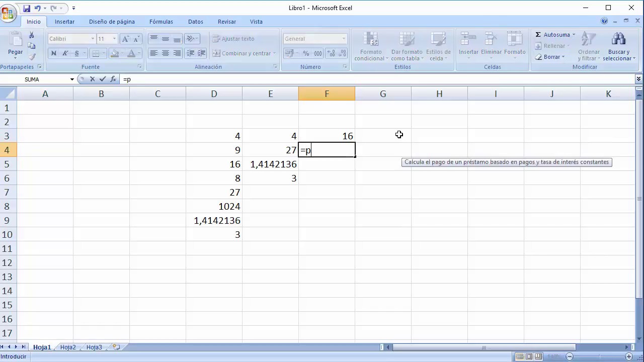Click the Undo arrow in quick access toolbar

click(38, 8)
